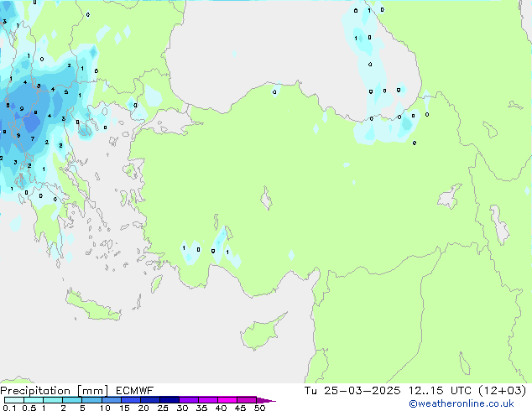
Task: Click the legend label 35
Action: point(201,408)
